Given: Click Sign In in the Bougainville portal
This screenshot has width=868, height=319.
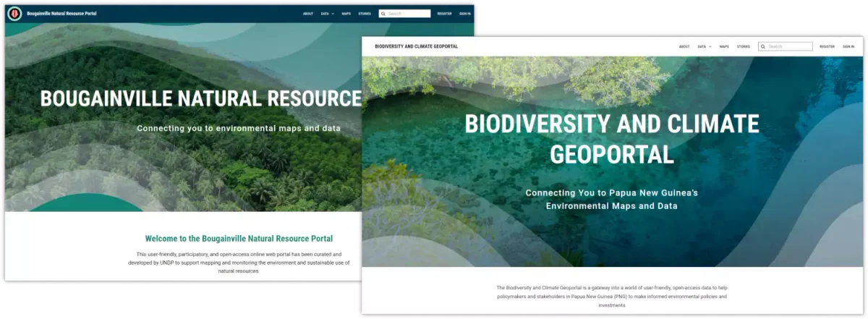Looking at the screenshot, I should click(x=464, y=13).
